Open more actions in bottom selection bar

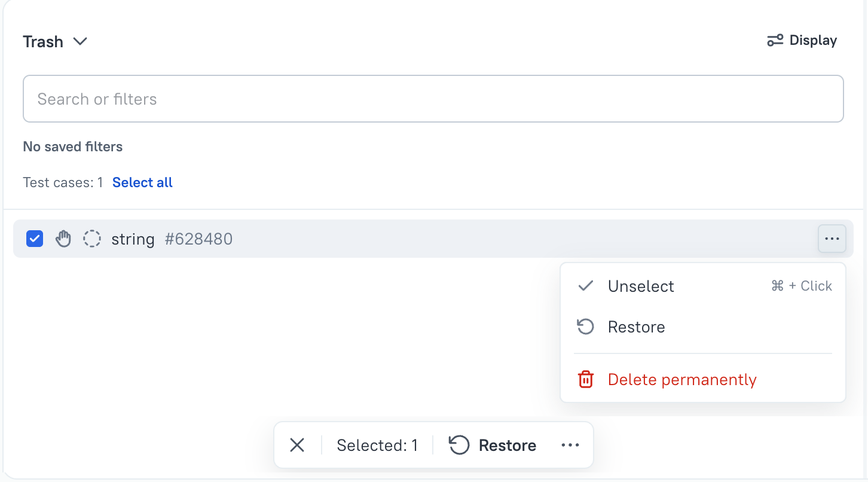(570, 446)
